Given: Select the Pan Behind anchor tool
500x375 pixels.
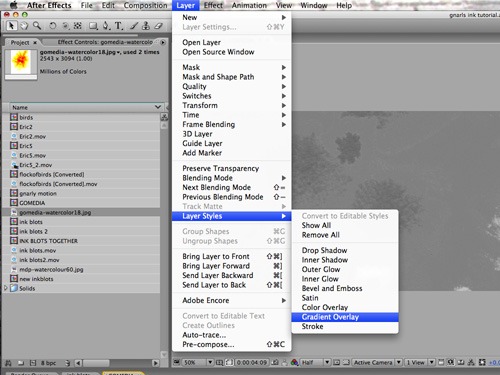Looking at the screenshot, I should click(x=78, y=26).
